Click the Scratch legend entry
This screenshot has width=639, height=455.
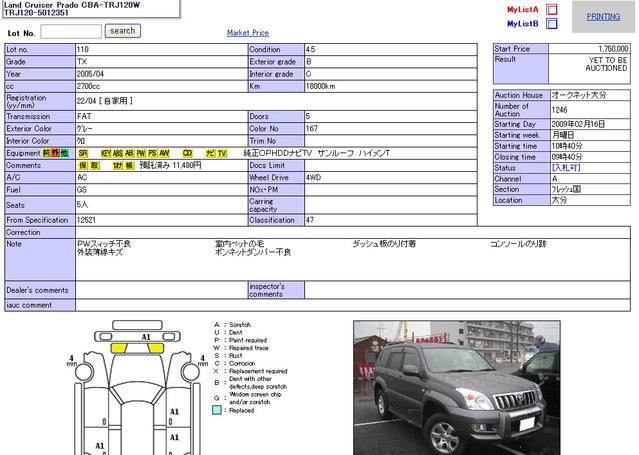(240, 325)
